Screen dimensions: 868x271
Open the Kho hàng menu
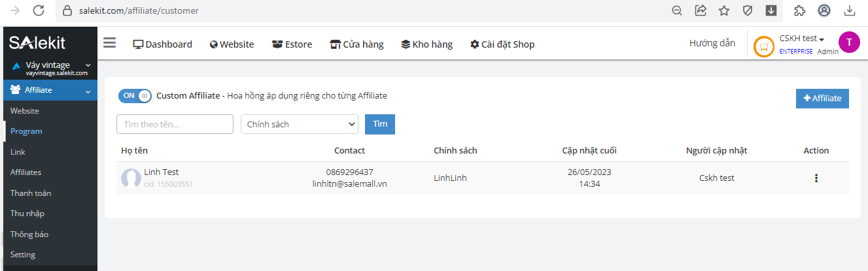click(x=427, y=44)
